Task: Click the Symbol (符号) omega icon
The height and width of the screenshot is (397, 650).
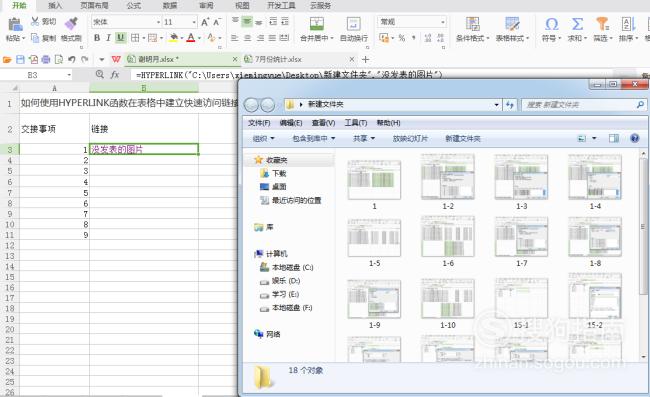Action: pyautogui.click(x=551, y=24)
